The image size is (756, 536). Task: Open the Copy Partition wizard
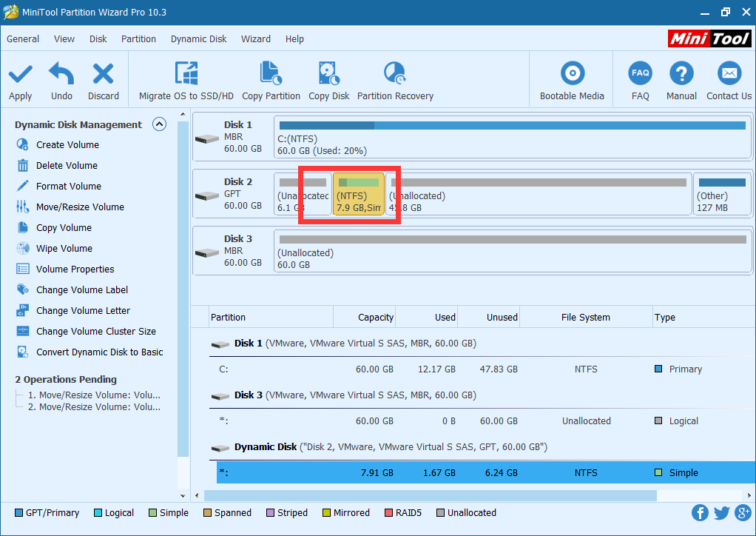[x=271, y=81]
